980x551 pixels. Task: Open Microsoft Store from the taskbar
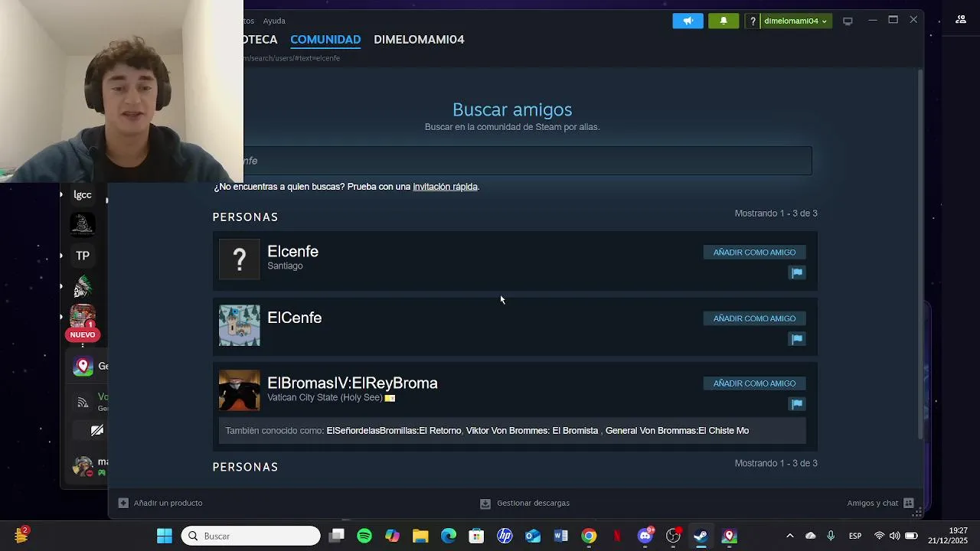click(476, 536)
